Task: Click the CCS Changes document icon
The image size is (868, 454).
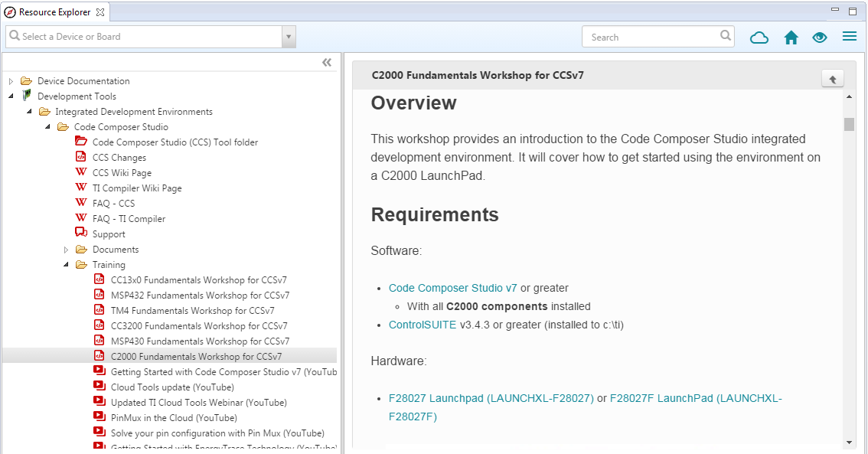Action: click(x=81, y=157)
